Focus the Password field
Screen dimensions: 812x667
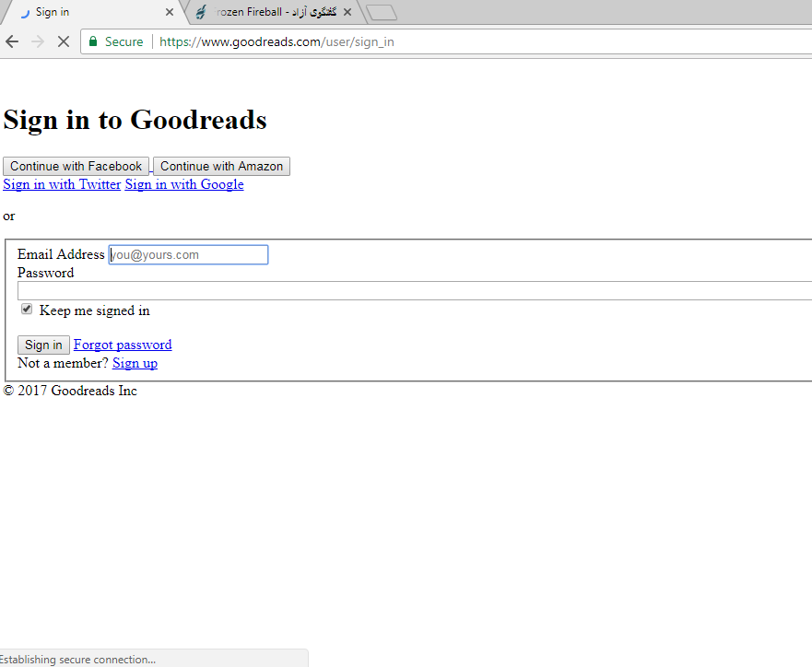pyautogui.click(x=414, y=291)
